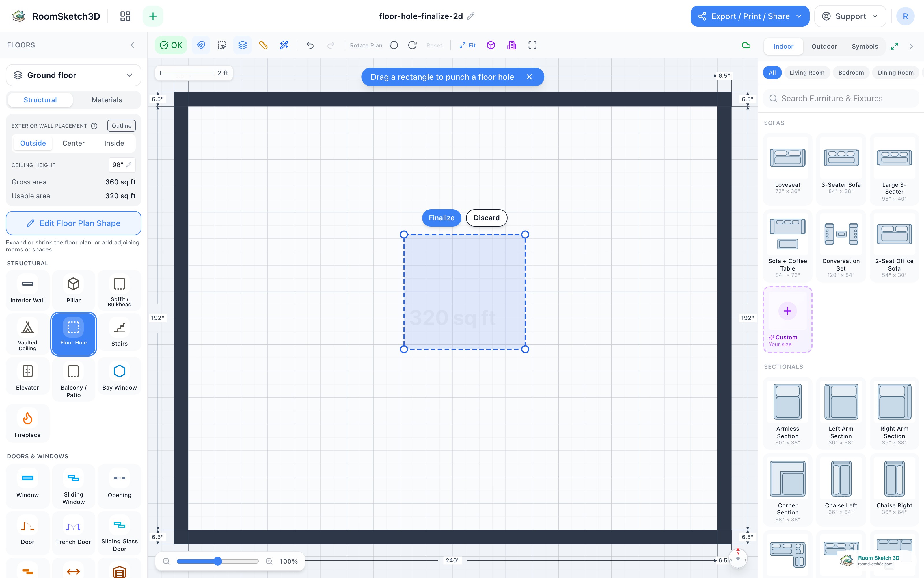Edit the ceiling height value

coord(122,165)
